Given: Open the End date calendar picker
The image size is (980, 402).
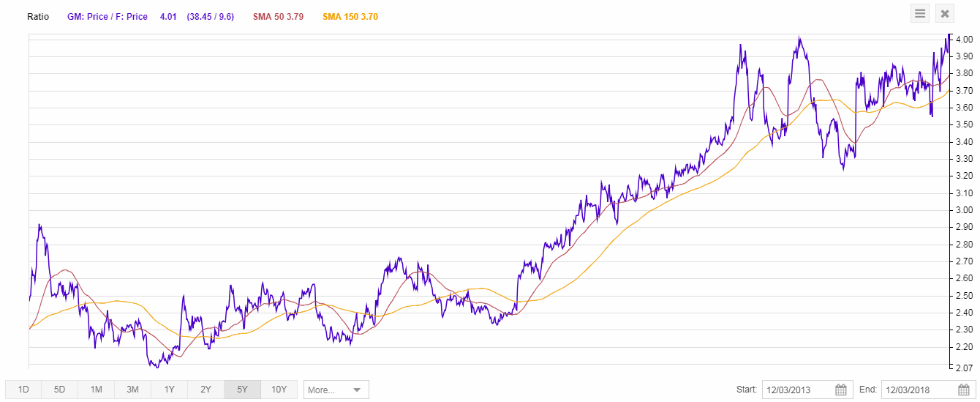Looking at the screenshot, I should point(961,390).
